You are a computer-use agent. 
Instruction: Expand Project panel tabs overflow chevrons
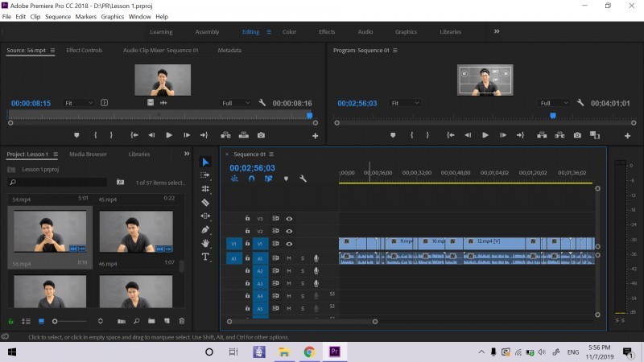click(x=187, y=154)
